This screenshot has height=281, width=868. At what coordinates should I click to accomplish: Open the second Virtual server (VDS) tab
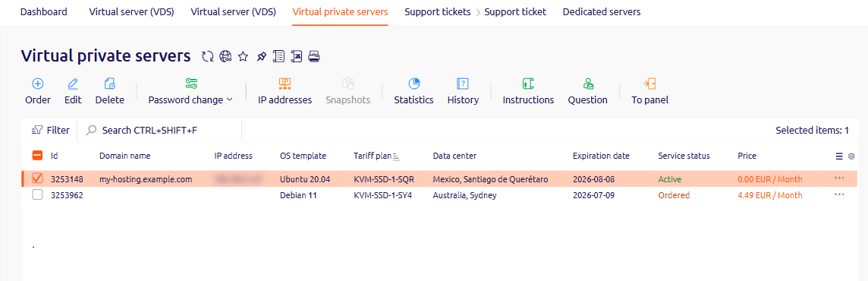pos(233,11)
